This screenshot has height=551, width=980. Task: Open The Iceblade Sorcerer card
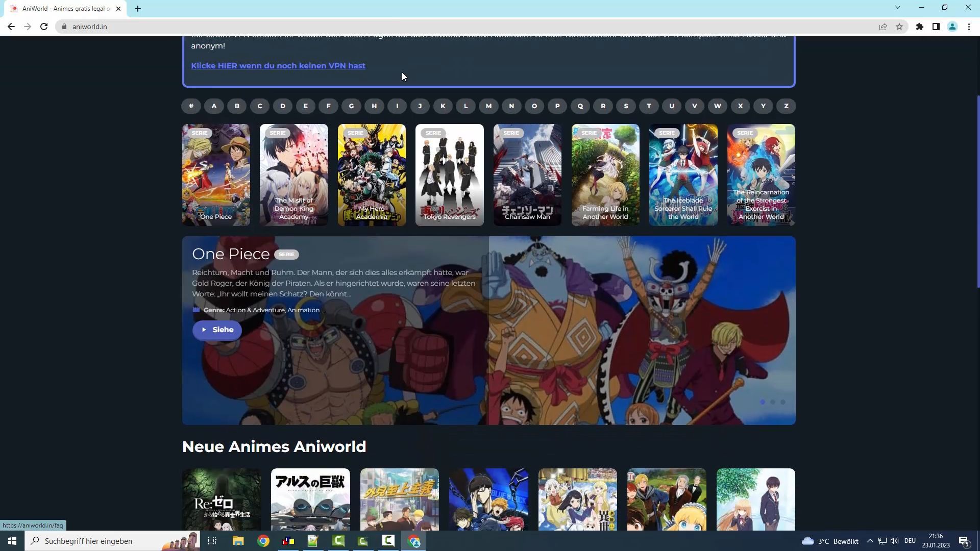683,174
